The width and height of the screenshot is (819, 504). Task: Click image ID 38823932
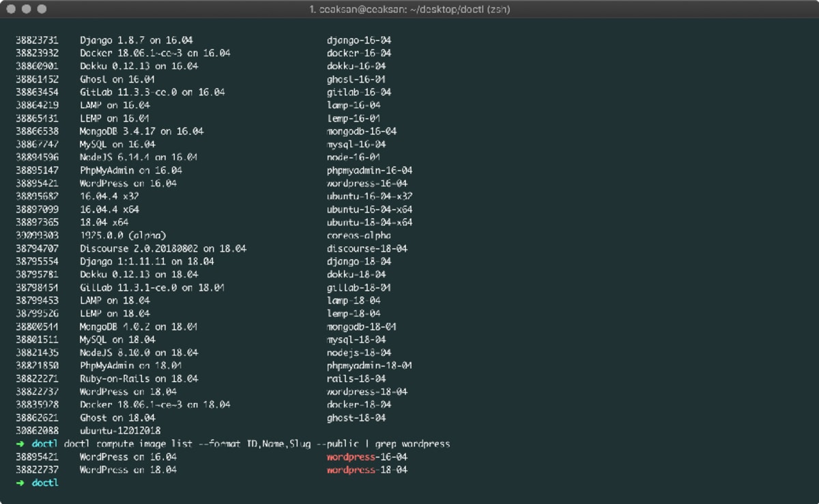[x=37, y=53]
